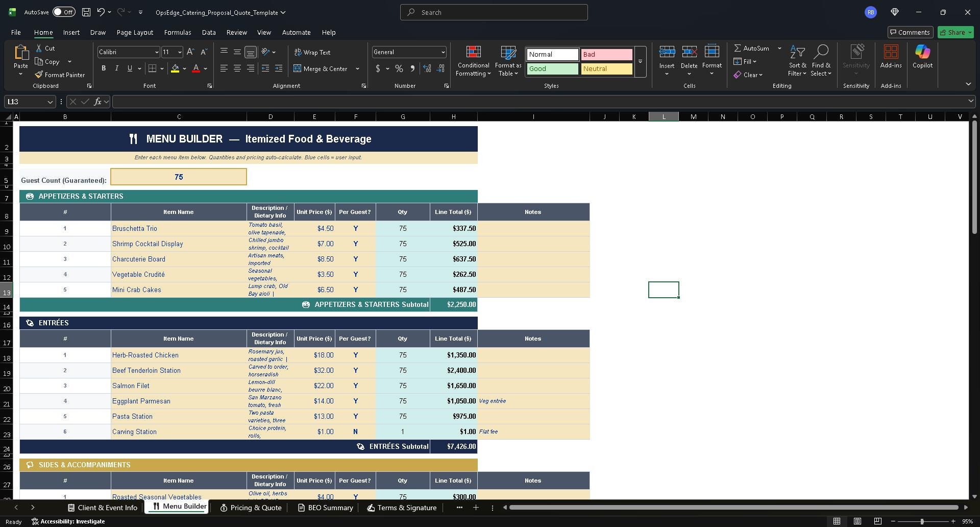Open the General number format dropdown

pyautogui.click(x=443, y=52)
